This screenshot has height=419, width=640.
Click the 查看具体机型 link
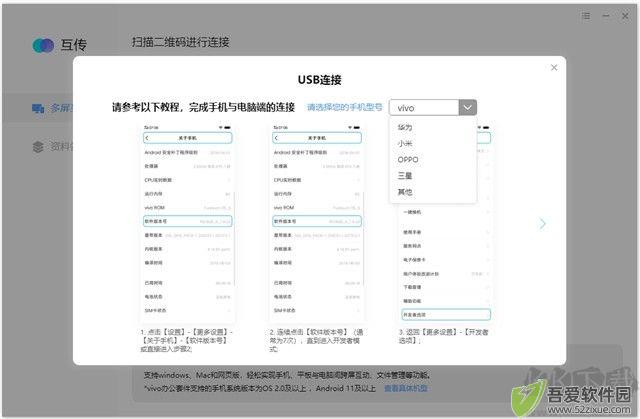[x=406, y=388]
